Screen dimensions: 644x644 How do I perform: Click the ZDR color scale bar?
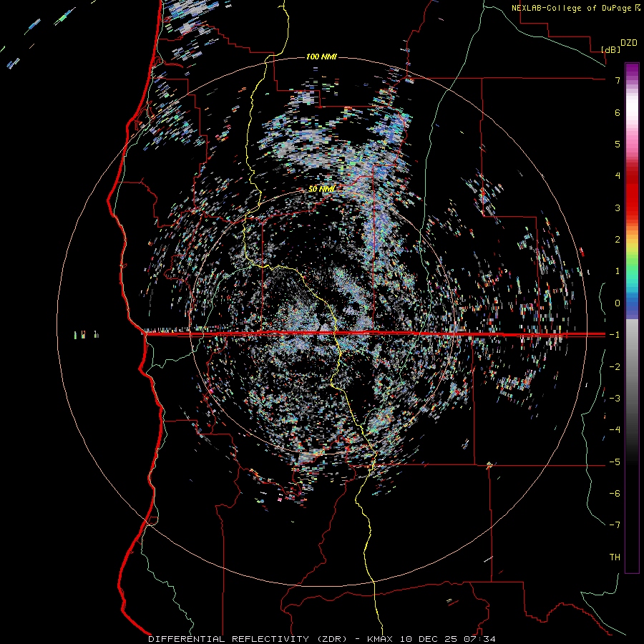632,318
